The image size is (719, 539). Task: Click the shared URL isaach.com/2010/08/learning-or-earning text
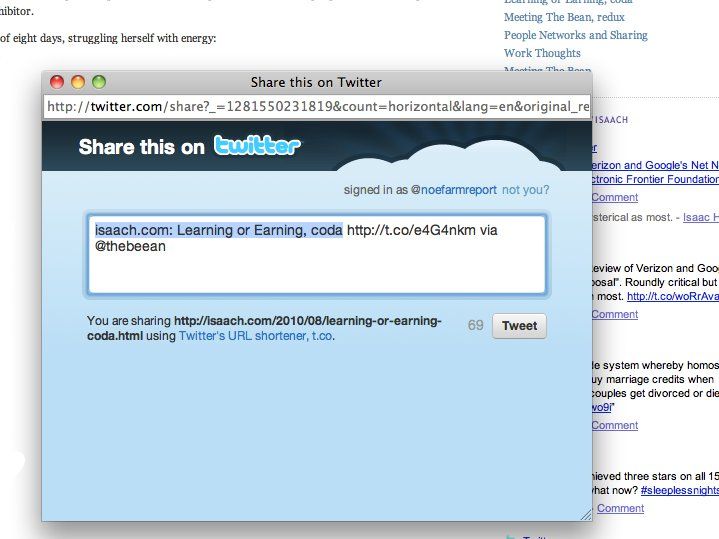tap(264, 328)
